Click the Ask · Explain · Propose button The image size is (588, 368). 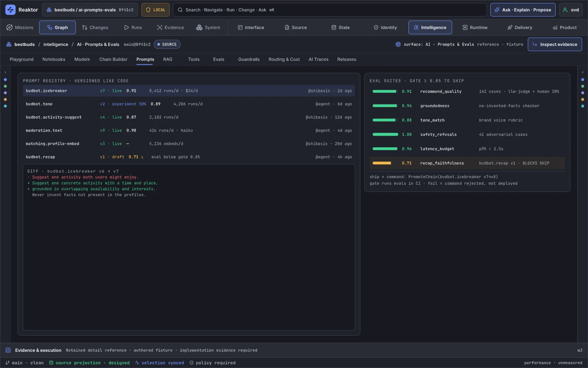523,10
